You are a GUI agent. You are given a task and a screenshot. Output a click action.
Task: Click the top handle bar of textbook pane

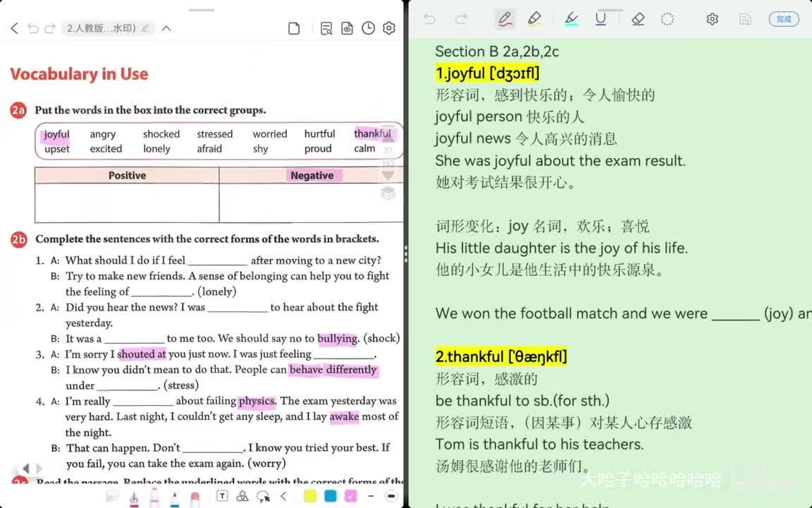(x=202, y=10)
